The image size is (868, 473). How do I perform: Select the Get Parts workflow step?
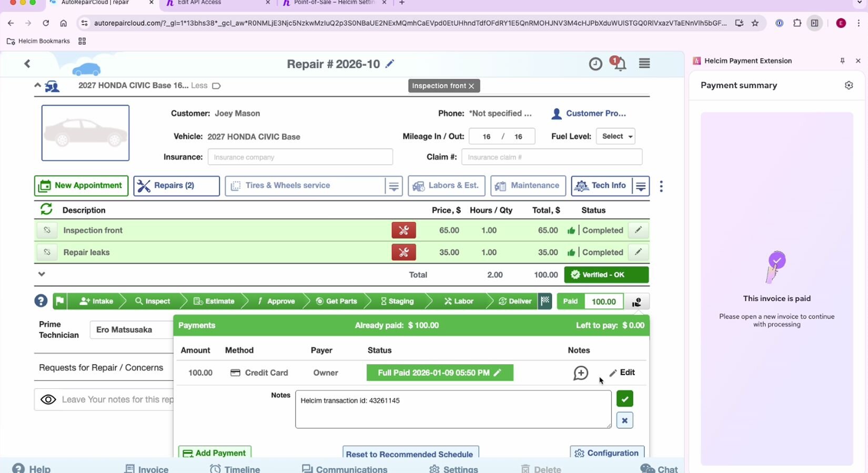[x=337, y=301]
